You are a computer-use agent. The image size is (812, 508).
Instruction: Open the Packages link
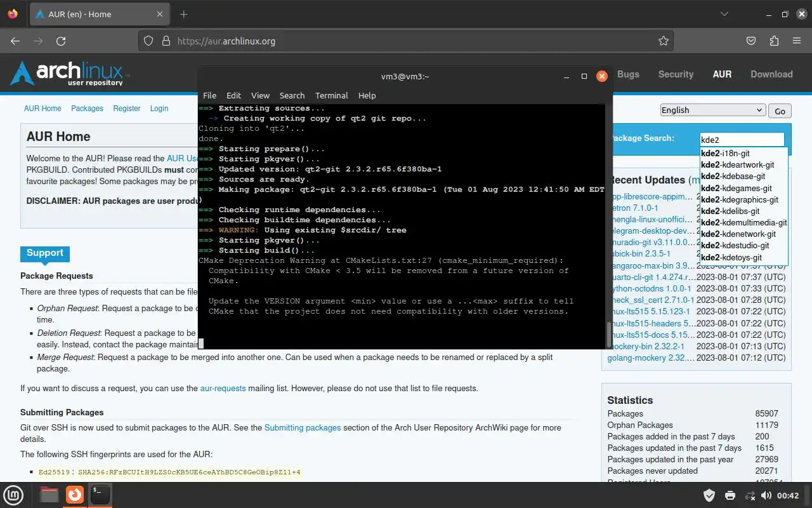pyautogui.click(x=87, y=109)
